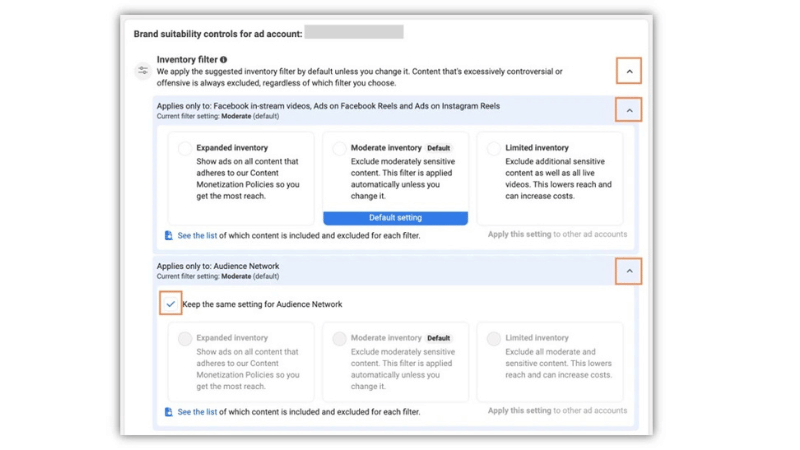
Task: Select Limited inventory radio under Audience Network
Action: point(494,339)
